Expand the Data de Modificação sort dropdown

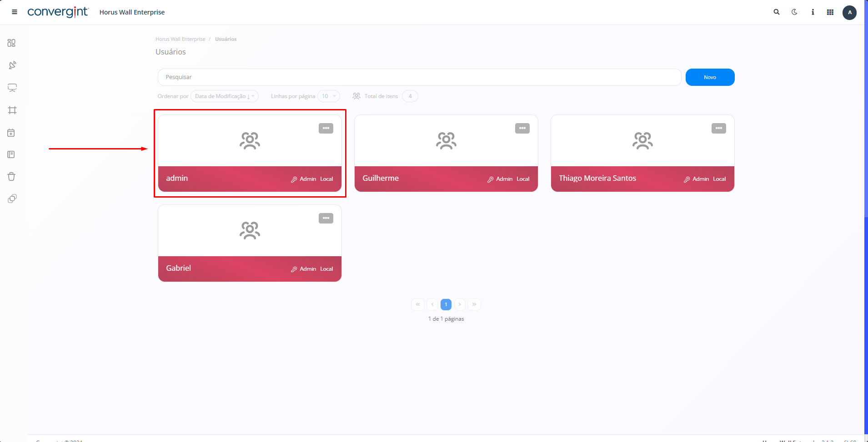pyautogui.click(x=225, y=96)
